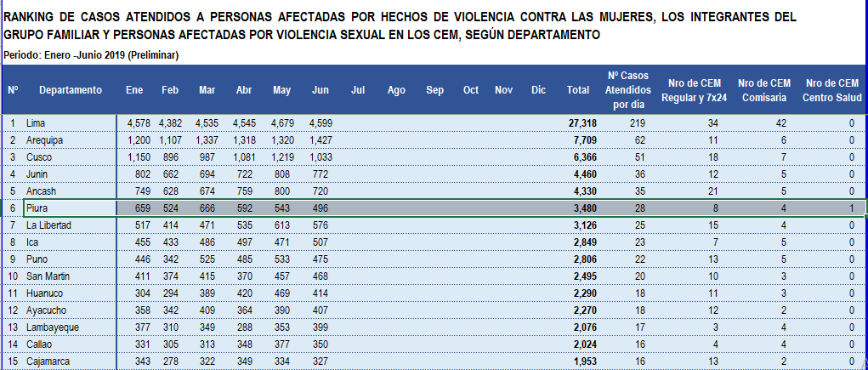Click the 'Departamento' column header
The width and height of the screenshot is (868, 370).
(70, 90)
